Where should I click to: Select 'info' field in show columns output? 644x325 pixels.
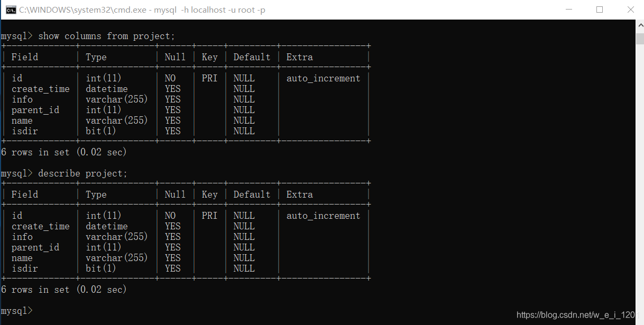pos(22,99)
